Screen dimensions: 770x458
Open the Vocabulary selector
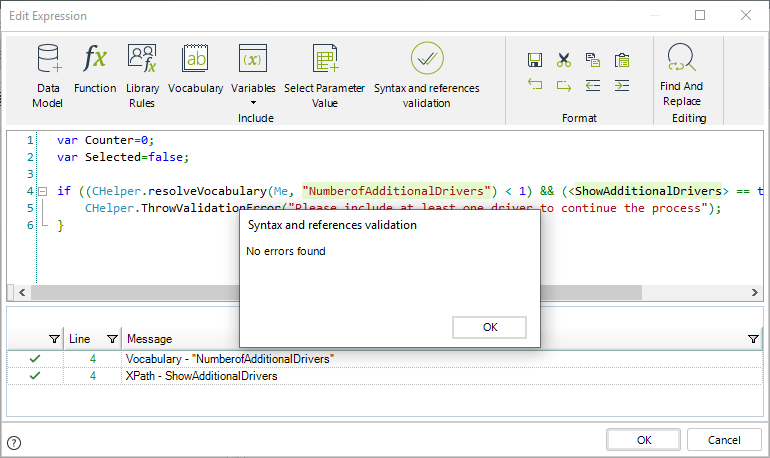[x=195, y=69]
